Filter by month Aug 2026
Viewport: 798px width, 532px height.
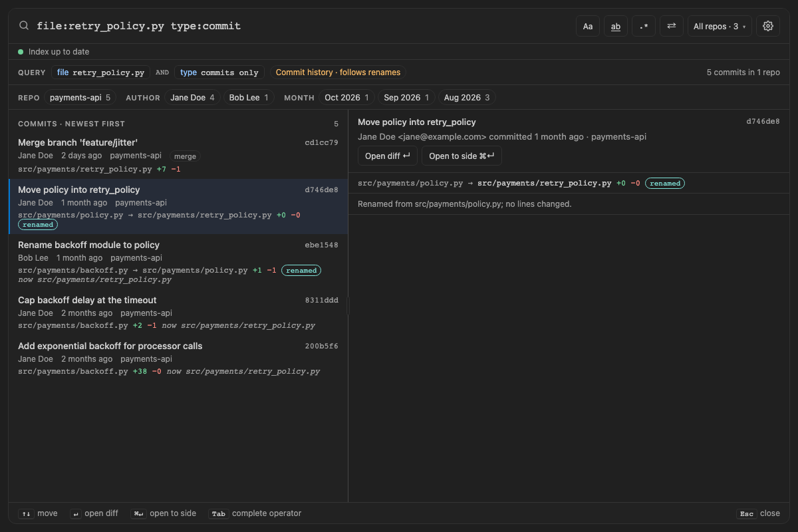(x=467, y=98)
